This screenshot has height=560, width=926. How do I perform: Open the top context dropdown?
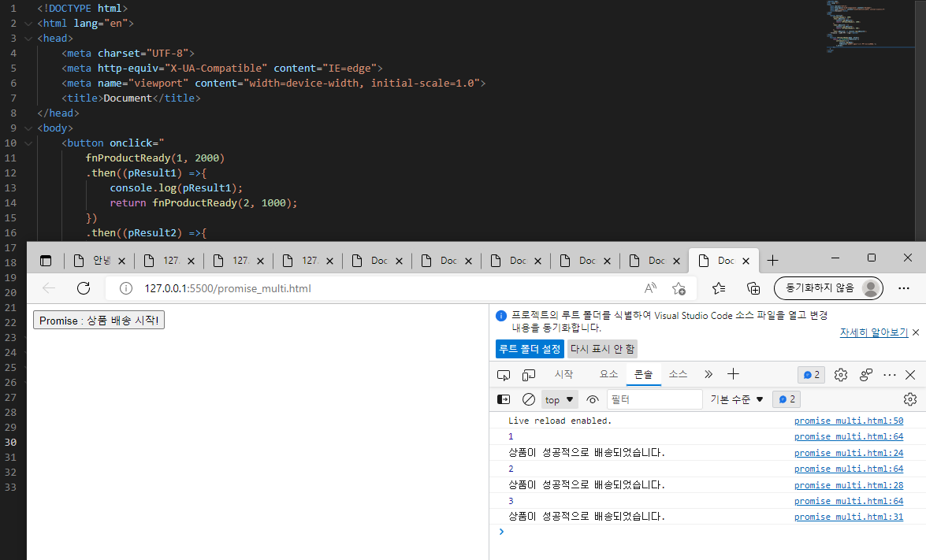tap(560, 399)
